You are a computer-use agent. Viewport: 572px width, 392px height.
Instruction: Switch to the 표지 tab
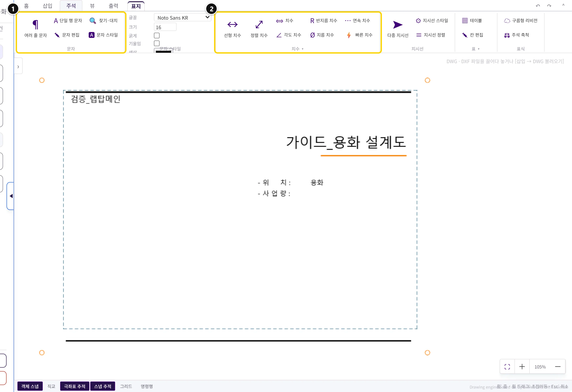click(x=136, y=6)
